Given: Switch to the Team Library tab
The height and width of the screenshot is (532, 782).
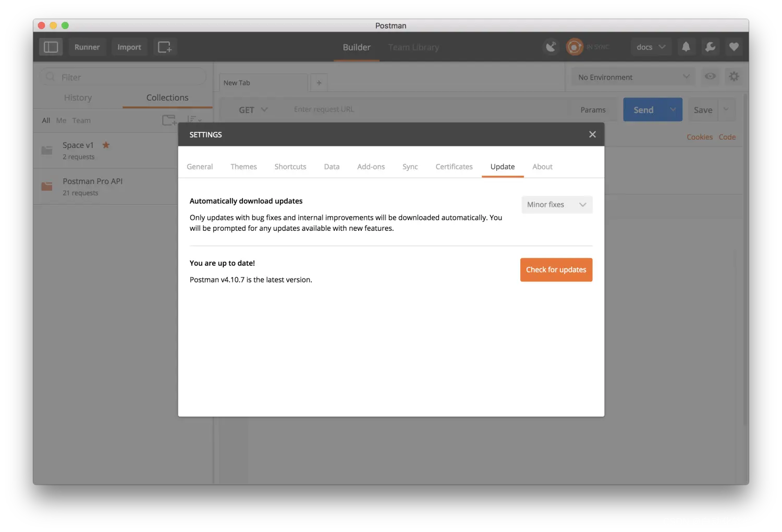Looking at the screenshot, I should click(x=413, y=47).
